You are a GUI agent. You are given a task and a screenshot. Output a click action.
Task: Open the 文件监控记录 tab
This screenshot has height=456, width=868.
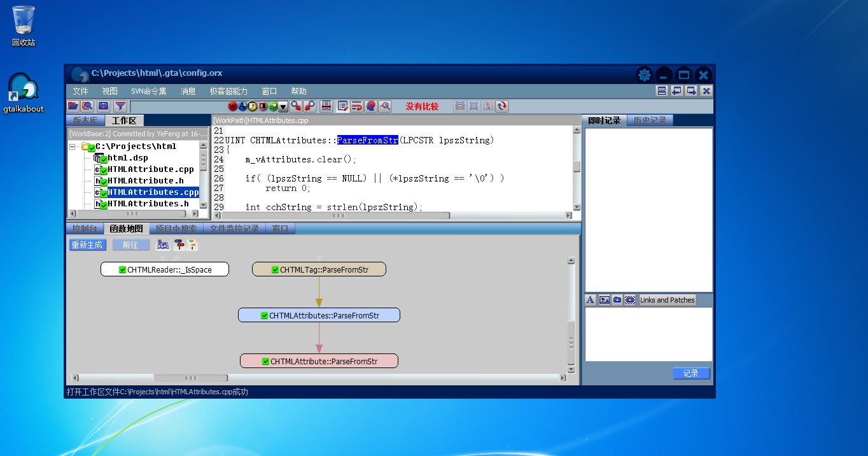point(234,229)
